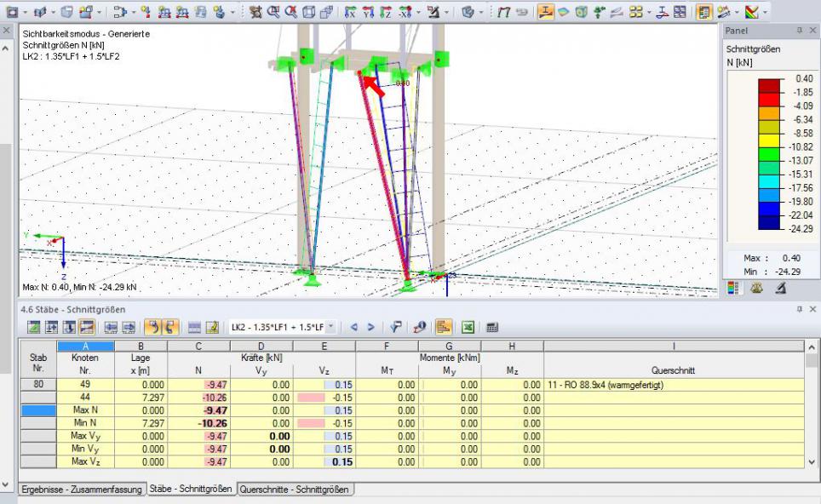Click the result diagrams on members icon
821x504 pixels.
tap(663, 12)
